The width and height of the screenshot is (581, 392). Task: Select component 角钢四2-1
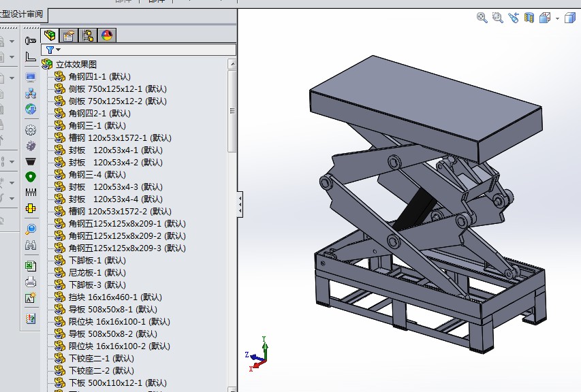[x=99, y=113]
